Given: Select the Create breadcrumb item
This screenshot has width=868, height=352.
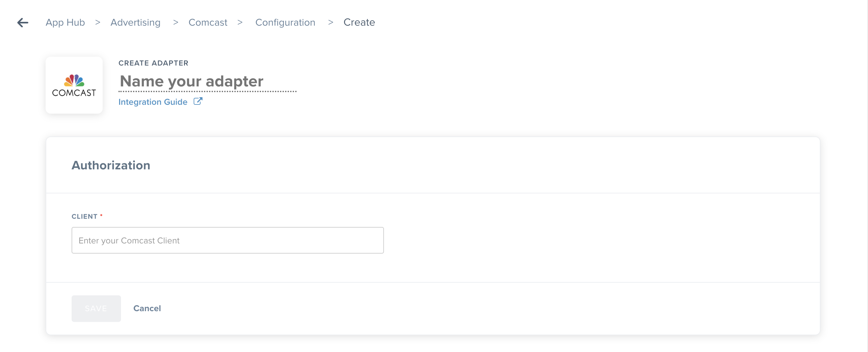Looking at the screenshot, I should point(359,22).
